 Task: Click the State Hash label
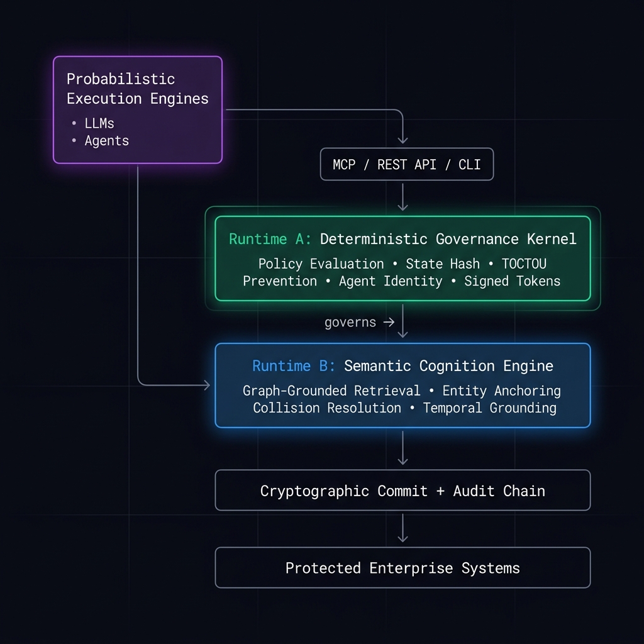[x=443, y=264]
